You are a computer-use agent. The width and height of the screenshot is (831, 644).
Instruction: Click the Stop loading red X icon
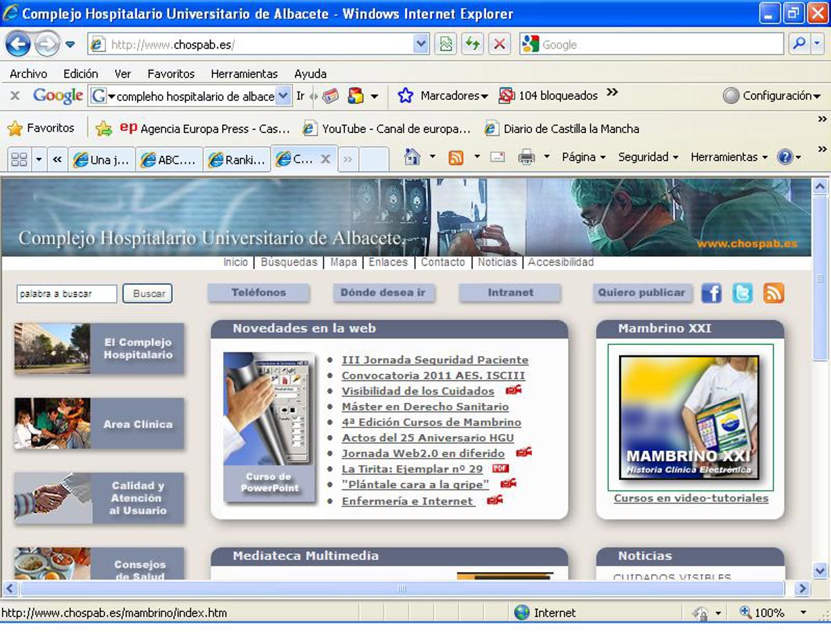click(499, 45)
